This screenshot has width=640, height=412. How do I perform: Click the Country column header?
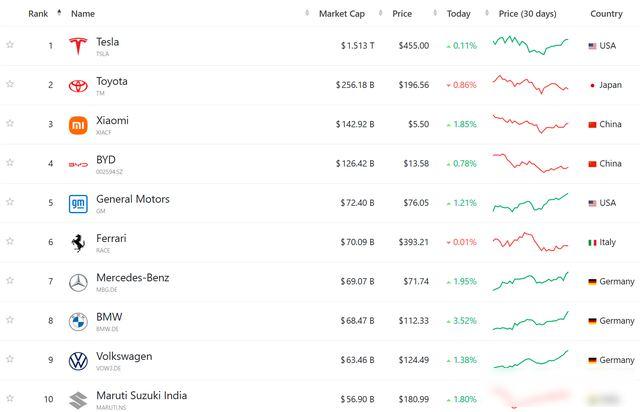(606, 14)
